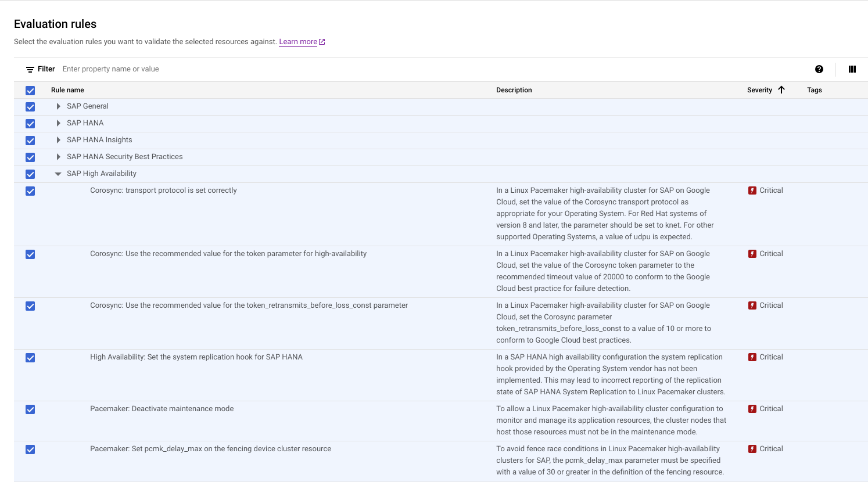Screen dimensions: 868x482
Task: Click description of Corosync transport protocol rule
Action: point(605,214)
